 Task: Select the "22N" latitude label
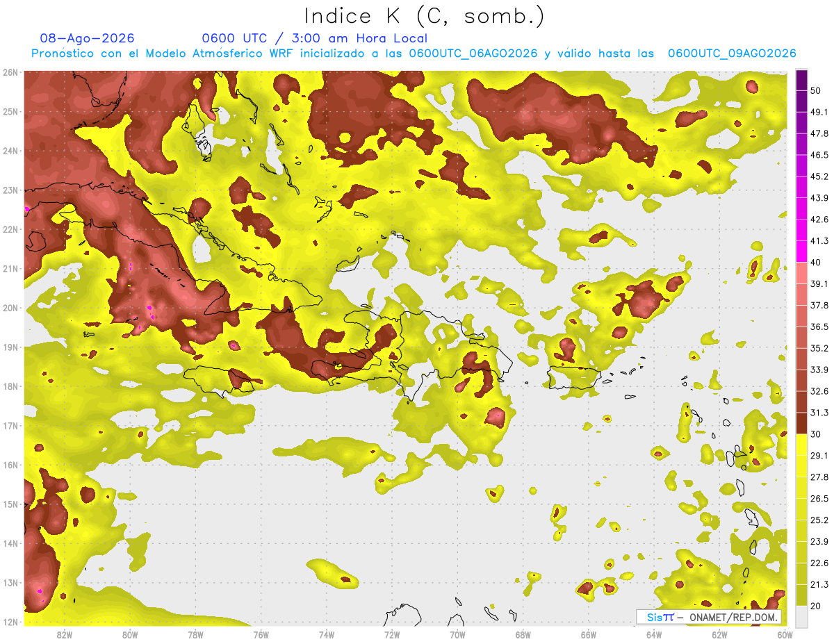[10, 229]
